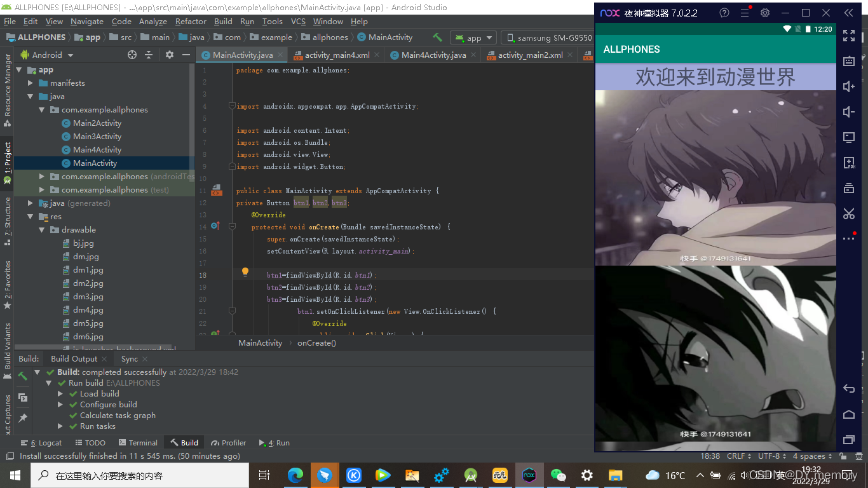Select Main4Activity in the project tree
Image resolution: width=868 pixels, height=488 pixels.
coord(97,150)
